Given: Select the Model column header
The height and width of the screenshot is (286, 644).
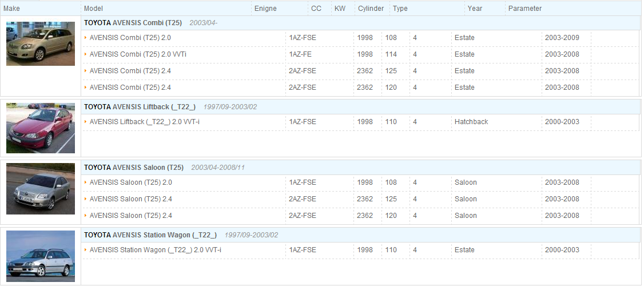Looking at the screenshot, I should (93, 8).
